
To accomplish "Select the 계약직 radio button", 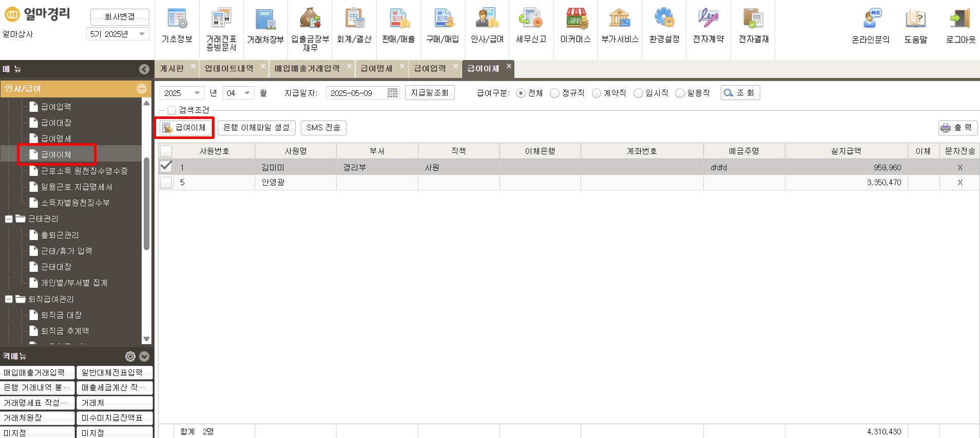I will point(597,93).
